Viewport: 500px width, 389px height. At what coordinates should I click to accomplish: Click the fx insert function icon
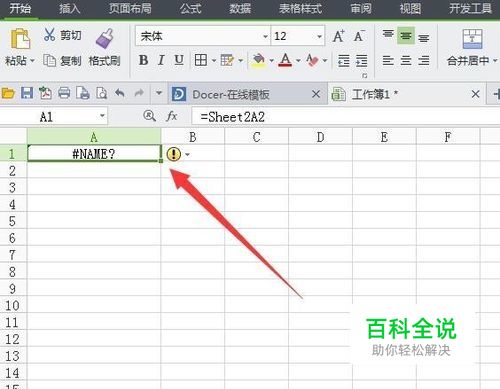click(172, 116)
